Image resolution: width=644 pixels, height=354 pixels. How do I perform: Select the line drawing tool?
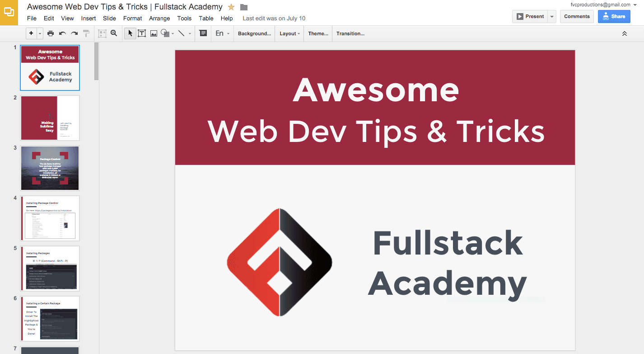click(181, 33)
